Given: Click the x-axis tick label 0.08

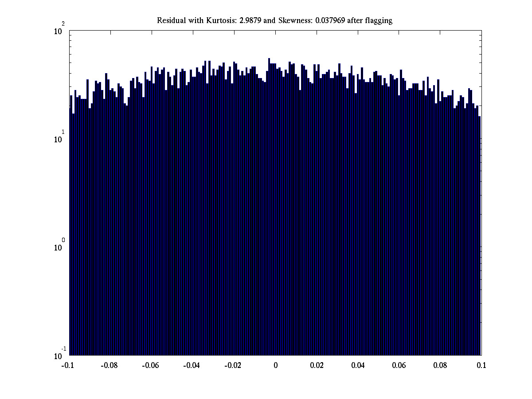Looking at the screenshot, I should (440, 366).
